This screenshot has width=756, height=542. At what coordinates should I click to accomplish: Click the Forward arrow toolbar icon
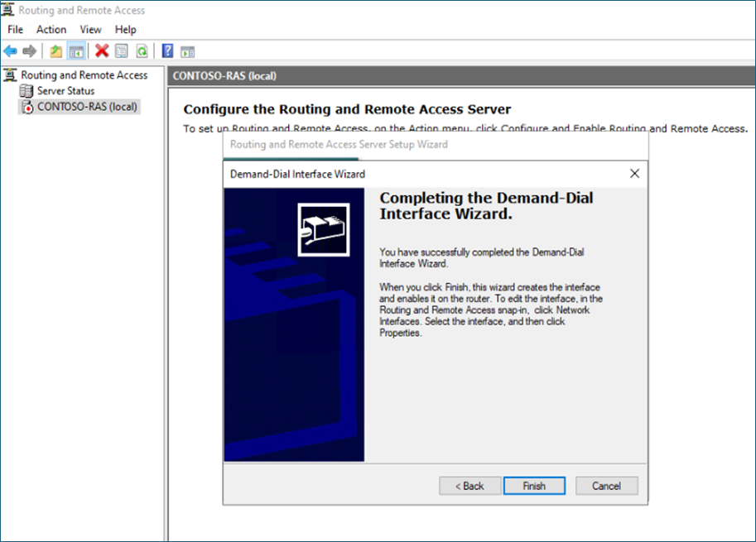coord(30,51)
